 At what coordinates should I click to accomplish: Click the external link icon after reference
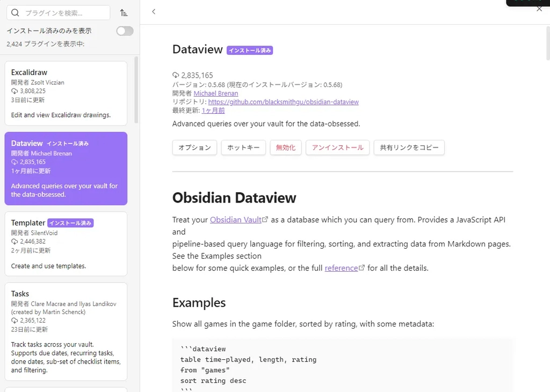(x=361, y=268)
